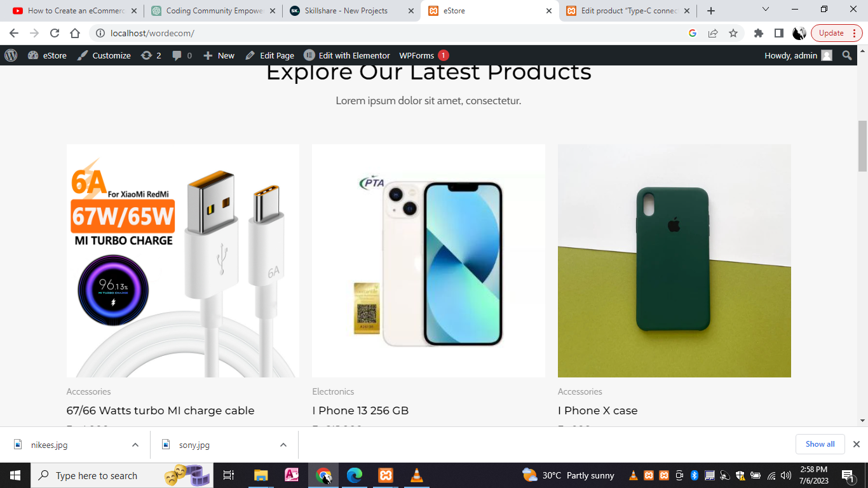
Task: Click the Google icon in address bar
Action: click(x=693, y=33)
